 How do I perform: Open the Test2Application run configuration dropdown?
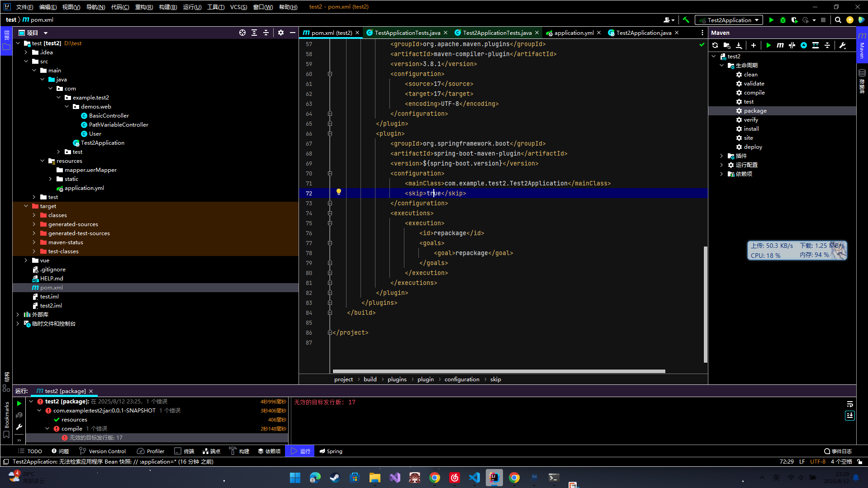point(730,20)
